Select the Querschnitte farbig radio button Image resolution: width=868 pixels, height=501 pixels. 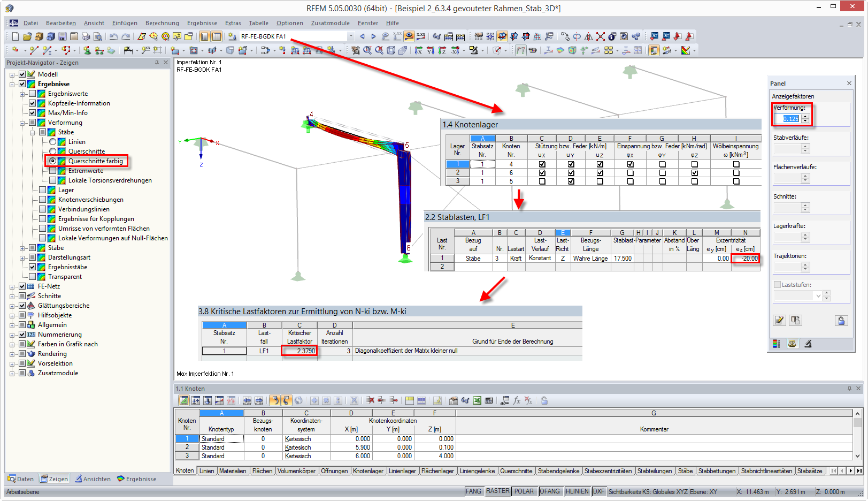click(52, 161)
